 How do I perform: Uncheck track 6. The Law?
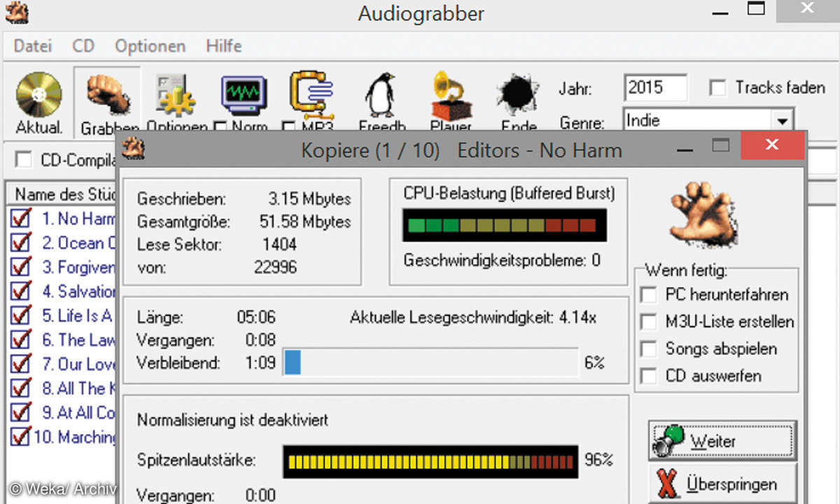[21, 340]
